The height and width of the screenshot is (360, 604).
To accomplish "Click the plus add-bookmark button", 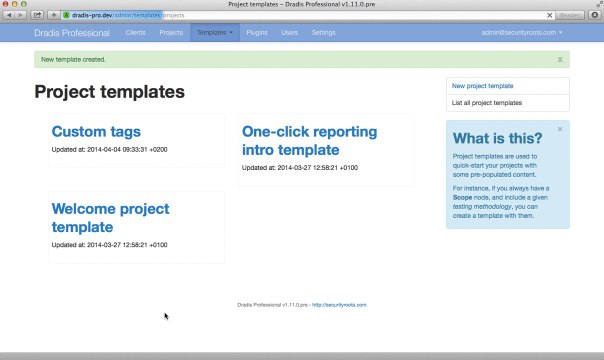I will [54, 15].
